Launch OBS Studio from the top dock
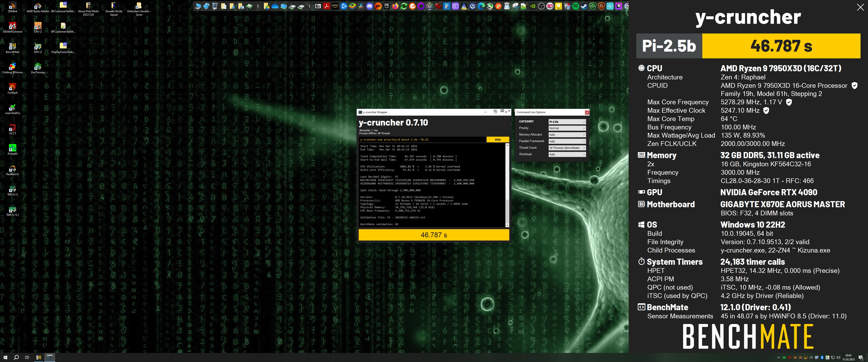This screenshot has width=868, height=362. click(542, 6)
